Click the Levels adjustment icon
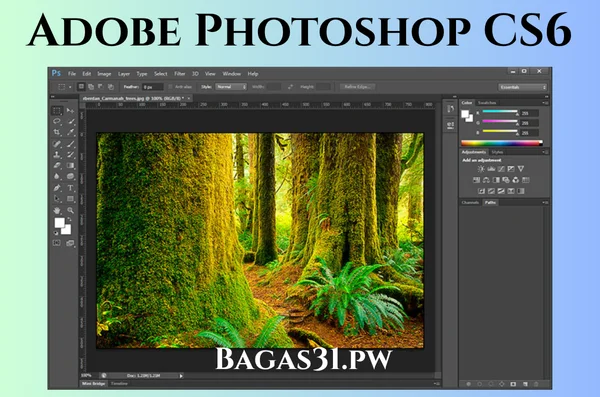 tap(491, 169)
